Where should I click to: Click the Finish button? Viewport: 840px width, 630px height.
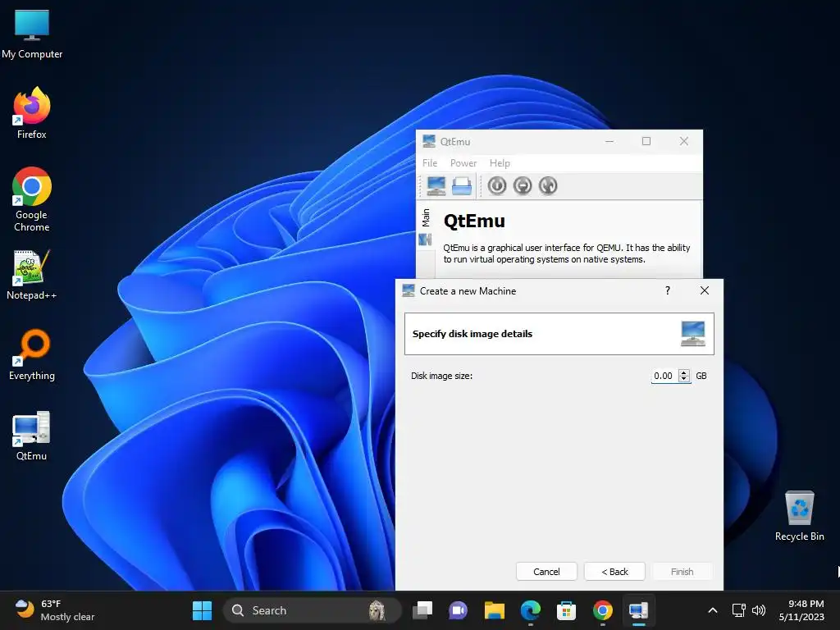coord(682,572)
